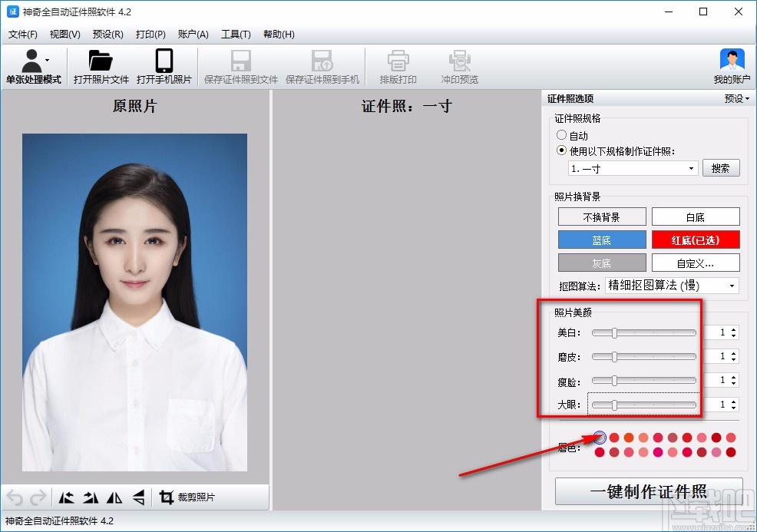Expand 预设 dropdown in options panel
The width and height of the screenshot is (757, 532).
click(x=737, y=99)
